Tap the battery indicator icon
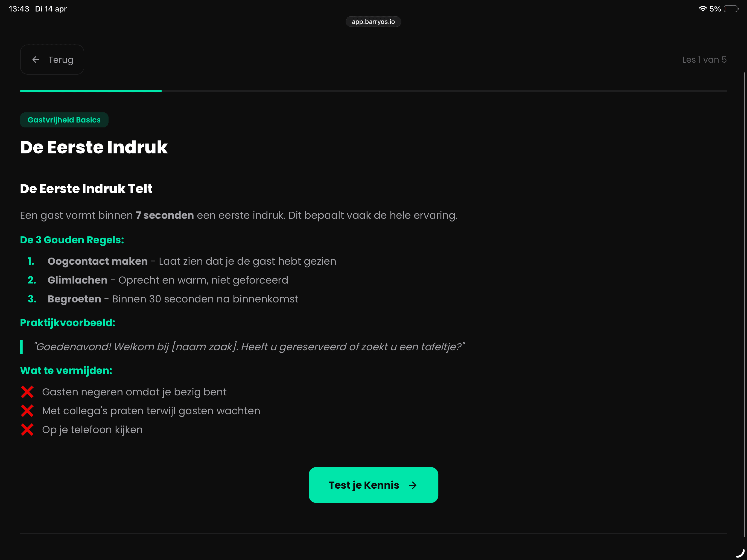 tap(731, 9)
